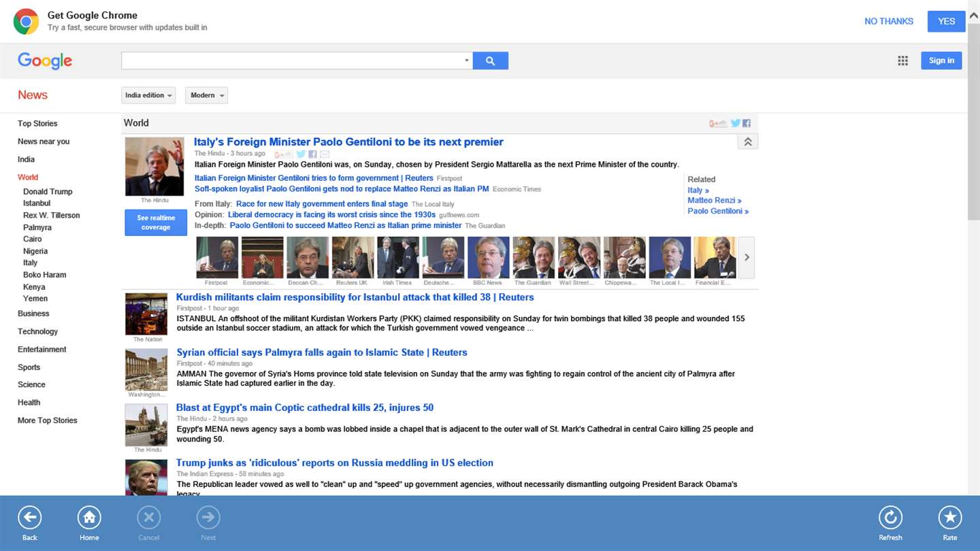
Task: Email the Gentiloni story via envelope icon
Action: 325,154
